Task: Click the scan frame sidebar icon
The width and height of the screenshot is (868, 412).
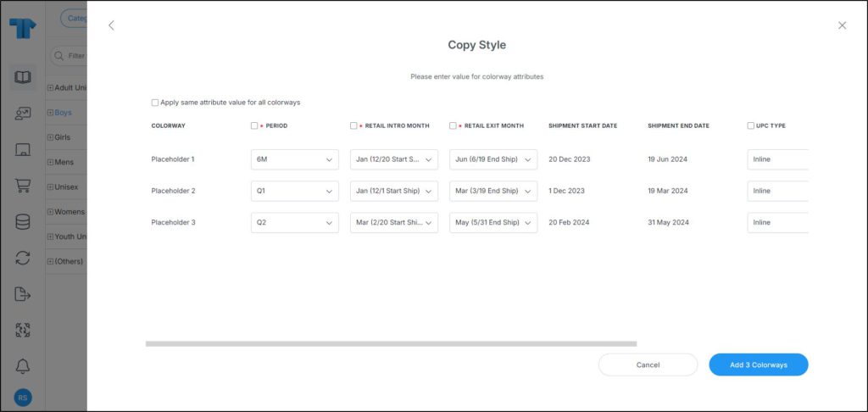Action: [23, 330]
